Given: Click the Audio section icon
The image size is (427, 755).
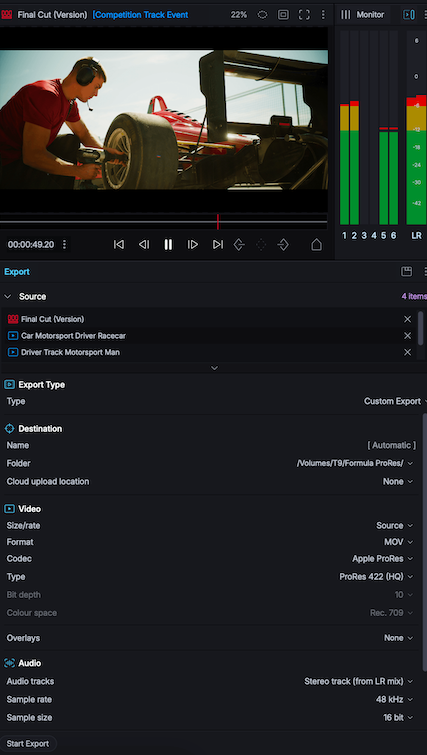Looking at the screenshot, I should click(9, 663).
